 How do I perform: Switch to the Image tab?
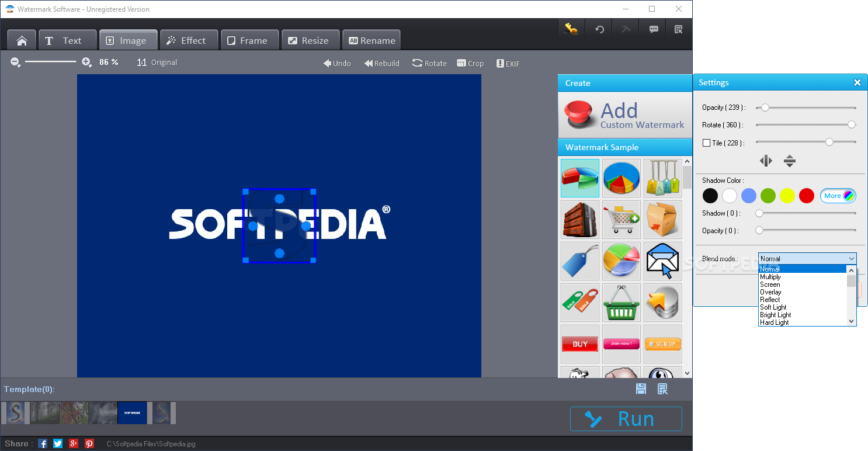[129, 40]
